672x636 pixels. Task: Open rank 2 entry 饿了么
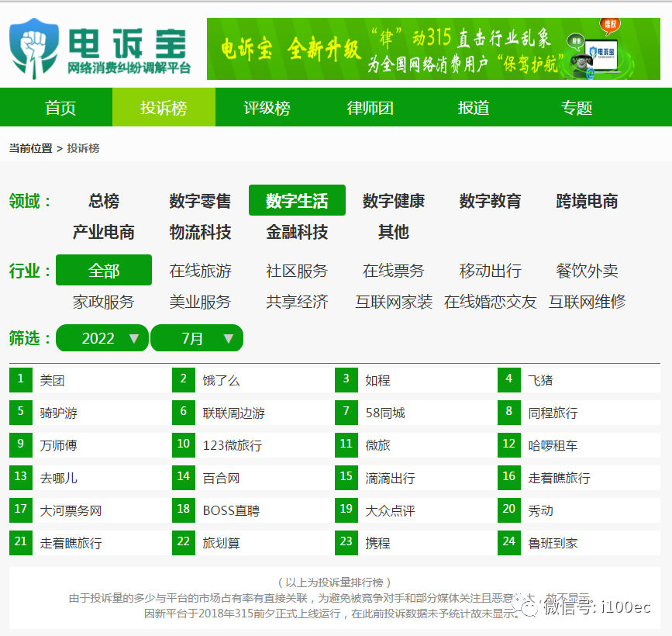click(x=221, y=380)
